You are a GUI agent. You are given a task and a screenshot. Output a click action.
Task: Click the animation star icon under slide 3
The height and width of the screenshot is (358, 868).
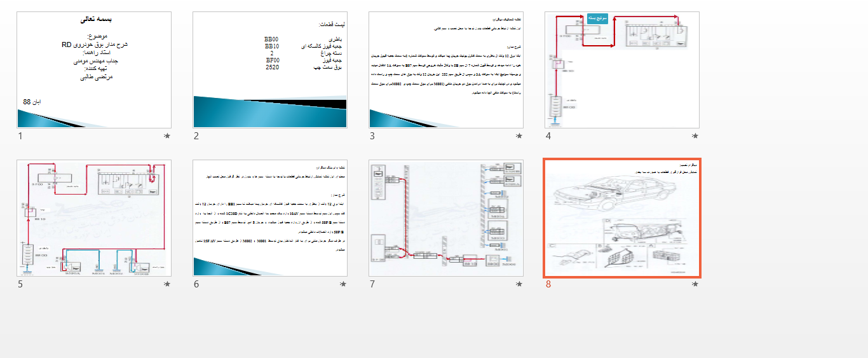(x=519, y=136)
